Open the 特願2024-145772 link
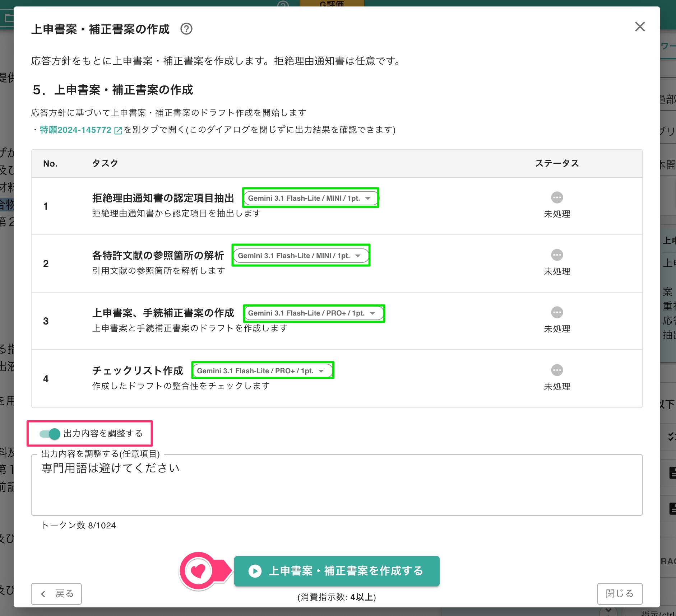The width and height of the screenshot is (676, 616). pos(75,130)
